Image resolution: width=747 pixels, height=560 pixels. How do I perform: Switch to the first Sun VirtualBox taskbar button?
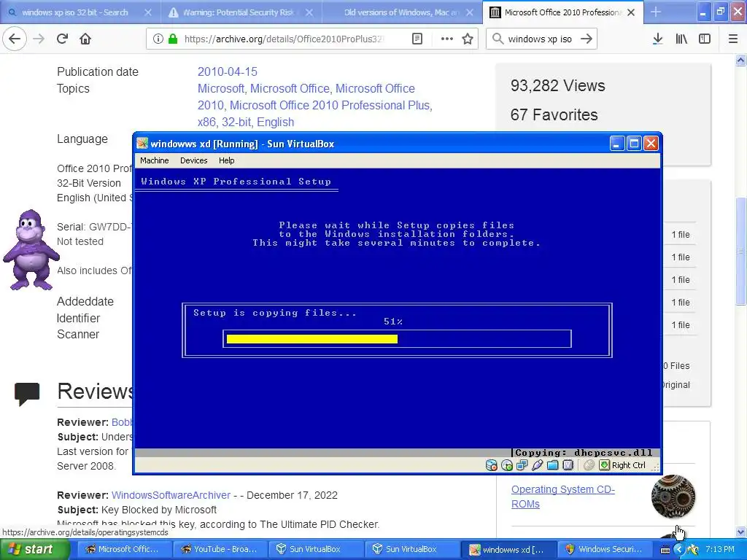pos(315,550)
